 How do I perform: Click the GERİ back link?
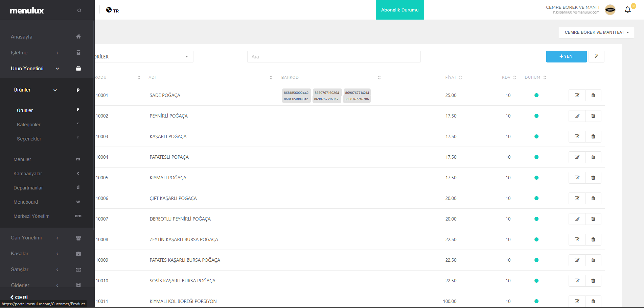pos(19,297)
